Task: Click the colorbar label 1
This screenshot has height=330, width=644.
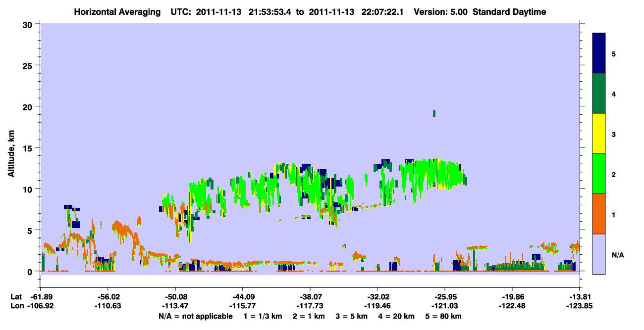Action: point(614,215)
